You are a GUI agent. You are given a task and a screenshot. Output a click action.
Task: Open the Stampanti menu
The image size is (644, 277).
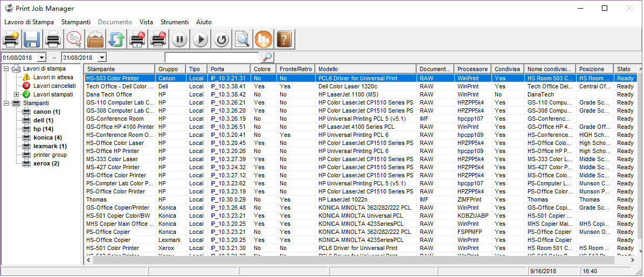point(76,22)
